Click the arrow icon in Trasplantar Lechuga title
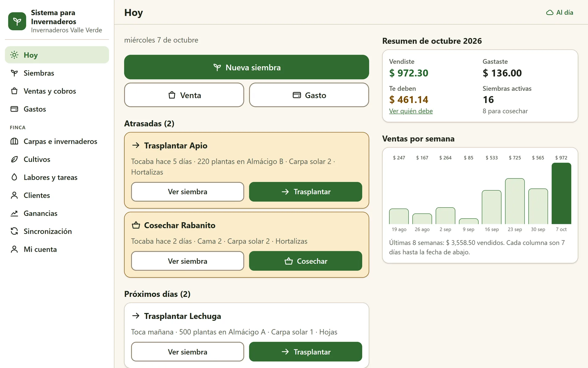This screenshot has width=588, height=368. click(x=136, y=316)
